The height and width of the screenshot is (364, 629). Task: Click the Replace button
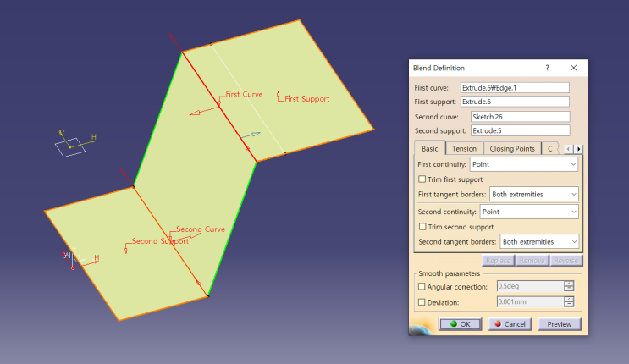pos(499,261)
